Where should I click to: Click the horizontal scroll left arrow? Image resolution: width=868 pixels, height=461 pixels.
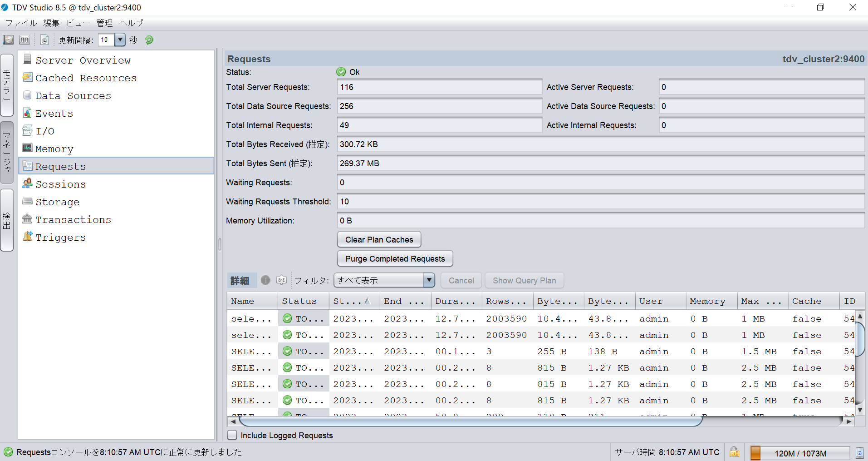click(x=233, y=421)
